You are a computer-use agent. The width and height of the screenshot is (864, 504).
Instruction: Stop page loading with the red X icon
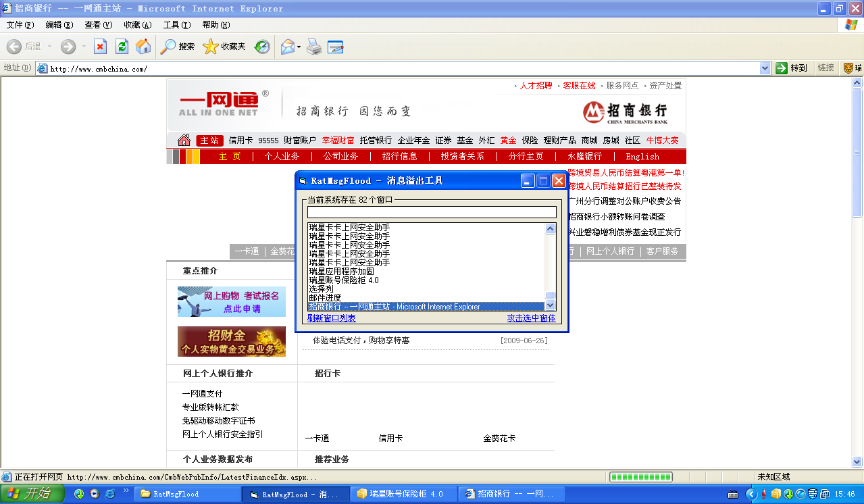(100, 47)
